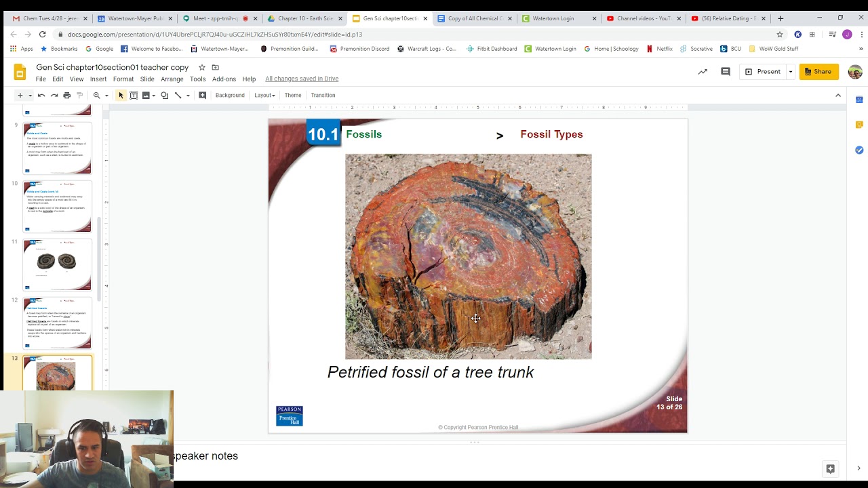The height and width of the screenshot is (488, 868).
Task: Activate the paint format tool
Action: click(x=79, y=96)
